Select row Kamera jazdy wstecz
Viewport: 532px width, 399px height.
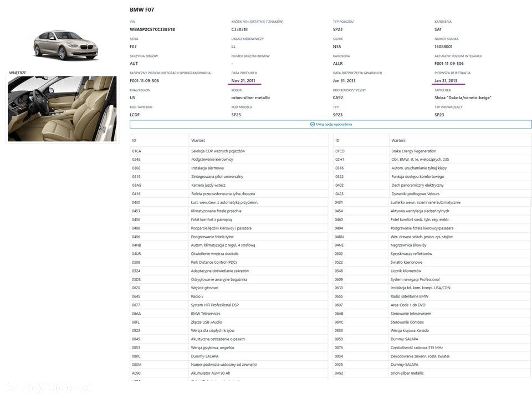click(229, 185)
